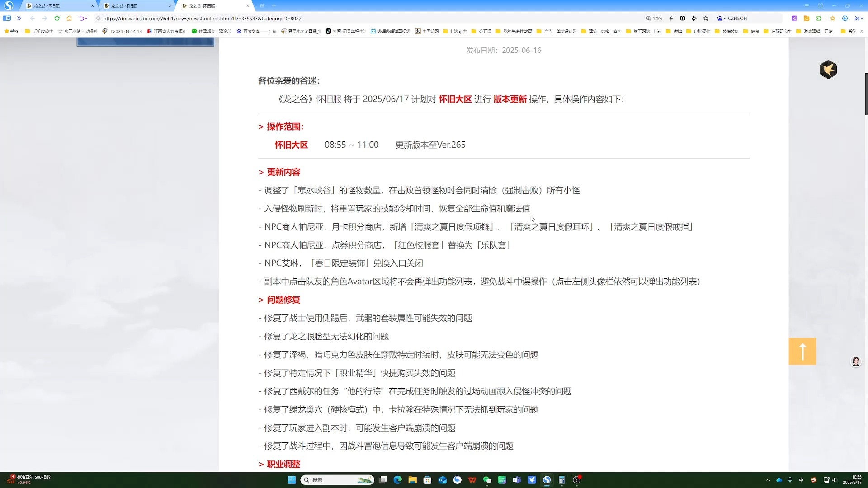Go to browser home page icon
Viewport: 868px width, 488px height.
coord(69,19)
